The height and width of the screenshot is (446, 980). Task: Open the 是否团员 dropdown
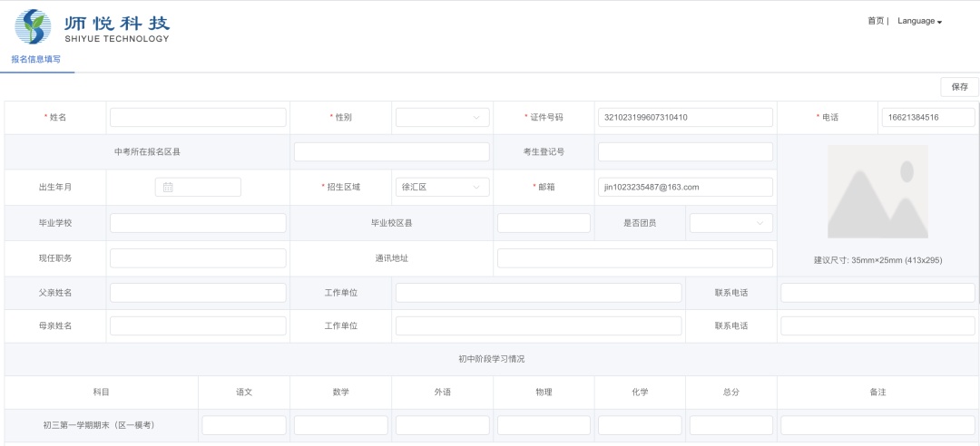click(731, 223)
